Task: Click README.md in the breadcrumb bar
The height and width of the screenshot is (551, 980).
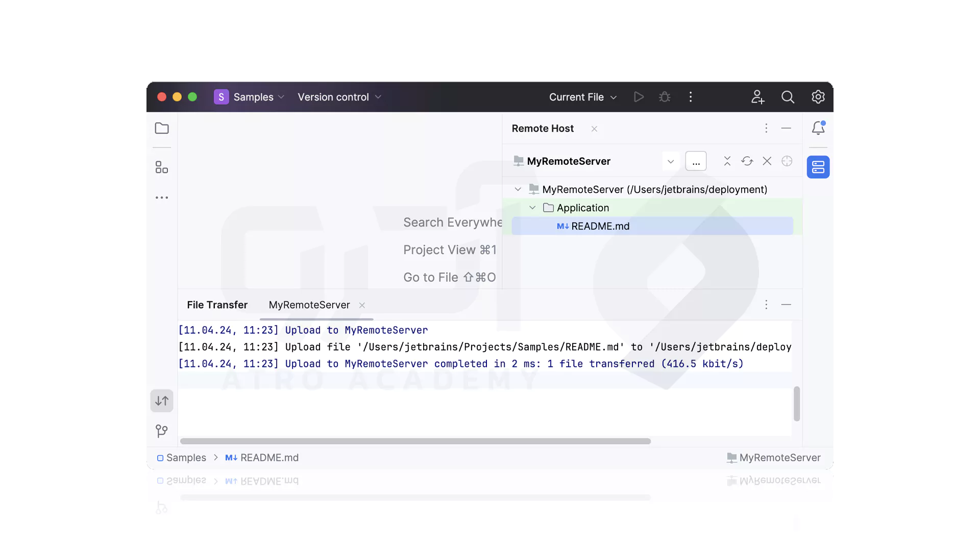Action: 262,458
